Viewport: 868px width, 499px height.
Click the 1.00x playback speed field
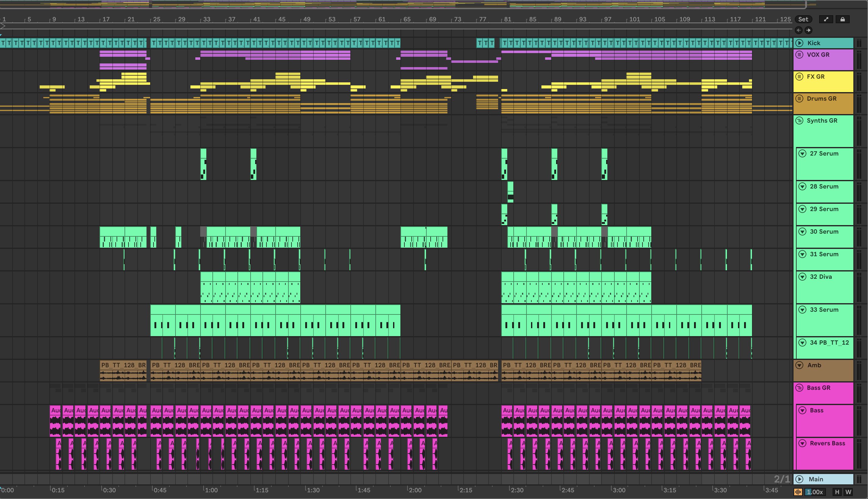click(815, 492)
